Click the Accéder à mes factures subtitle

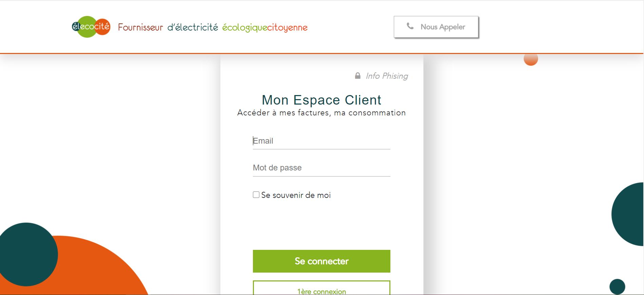pyautogui.click(x=321, y=113)
